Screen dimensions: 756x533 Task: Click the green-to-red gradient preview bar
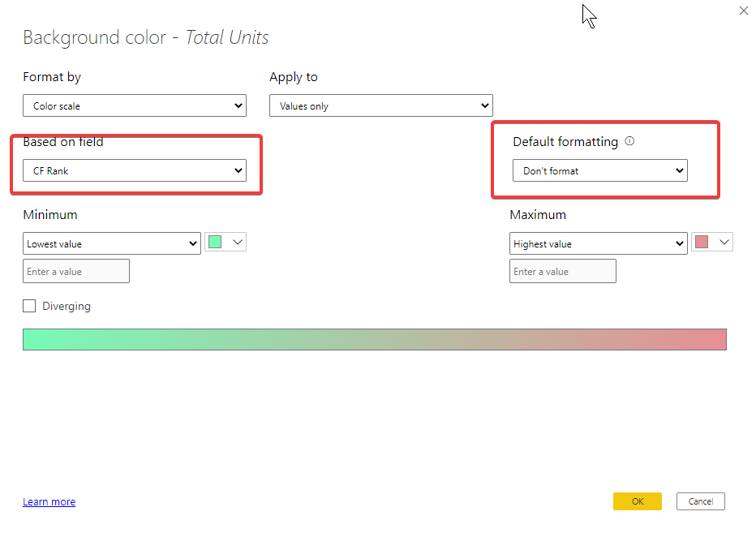coord(375,340)
